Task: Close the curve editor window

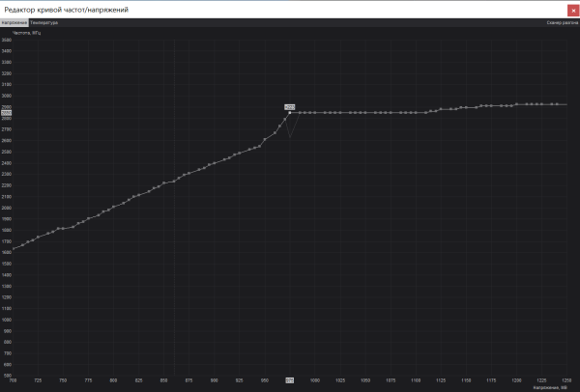Action: 572,9
